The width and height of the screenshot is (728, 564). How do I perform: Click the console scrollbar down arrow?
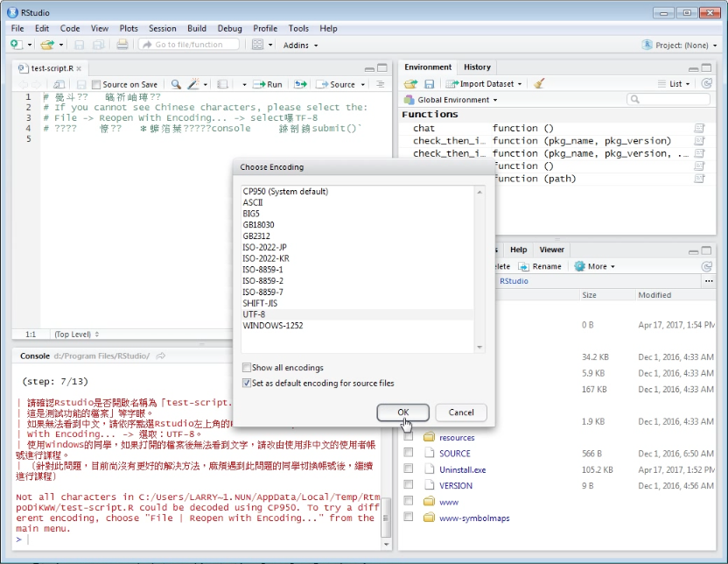pyautogui.click(x=386, y=545)
